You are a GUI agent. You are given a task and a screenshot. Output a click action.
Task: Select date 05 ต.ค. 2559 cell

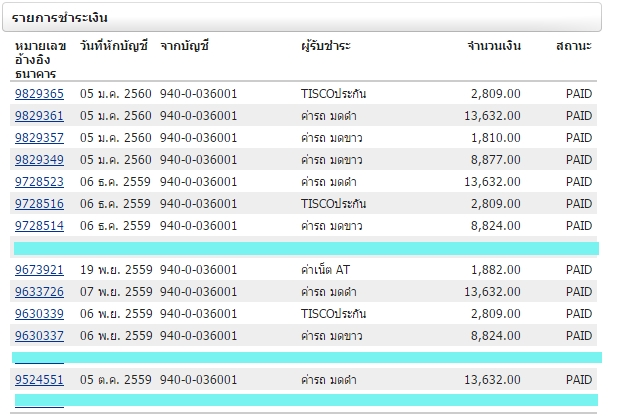point(115,380)
